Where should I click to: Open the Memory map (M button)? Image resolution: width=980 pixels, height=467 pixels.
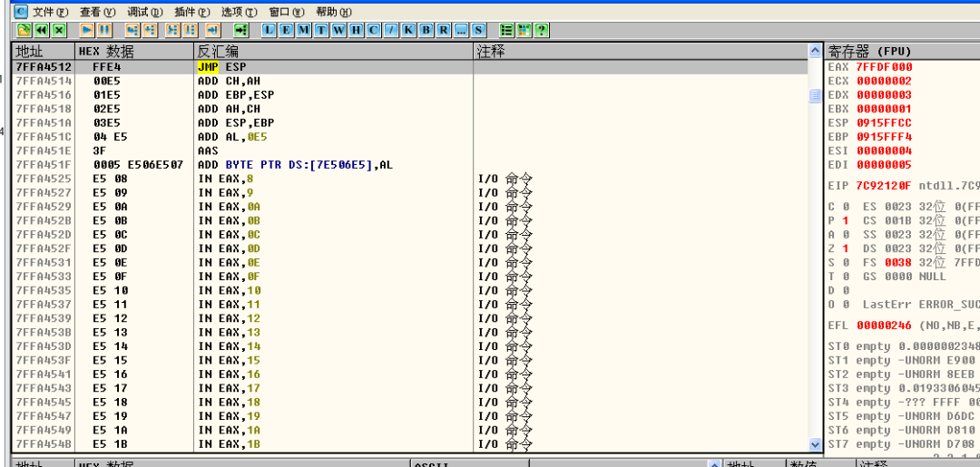tap(304, 30)
